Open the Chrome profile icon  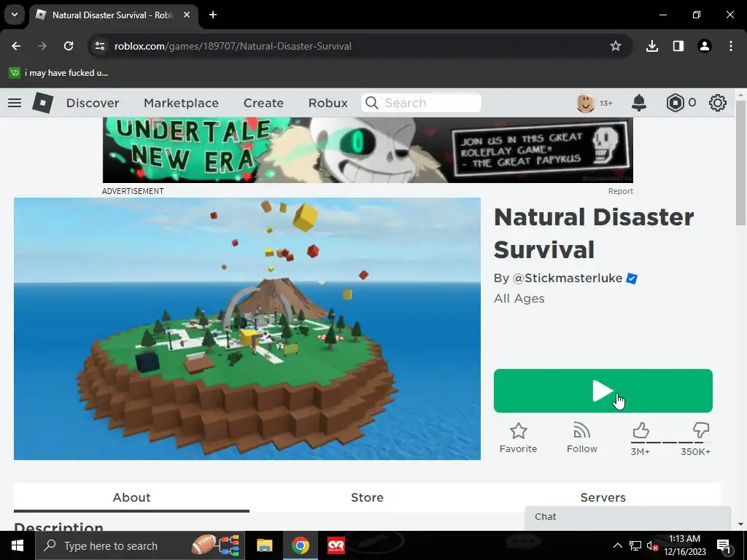pyautogui.click(x=705, y=46)
